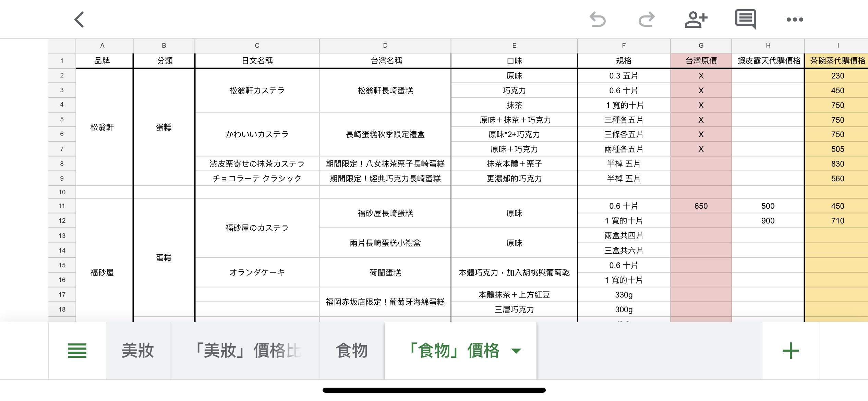Select column A header
Viewport: 868px width, 401px height.
coord(104,46)
